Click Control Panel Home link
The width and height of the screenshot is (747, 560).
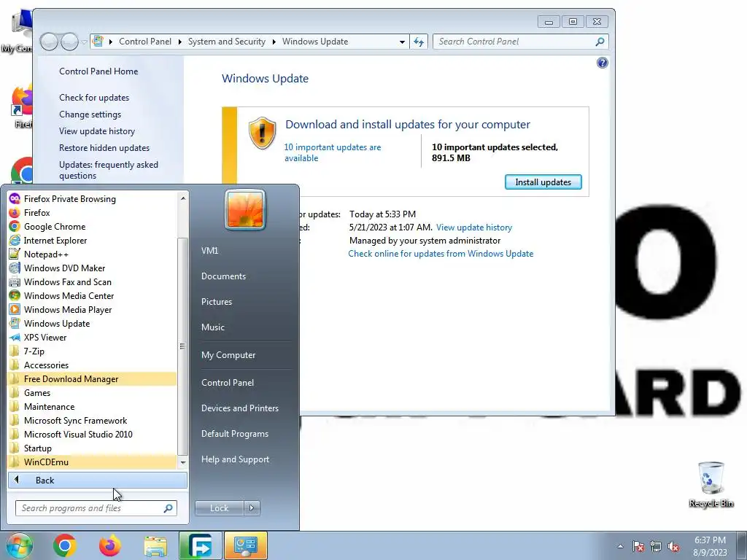[98, 71]
